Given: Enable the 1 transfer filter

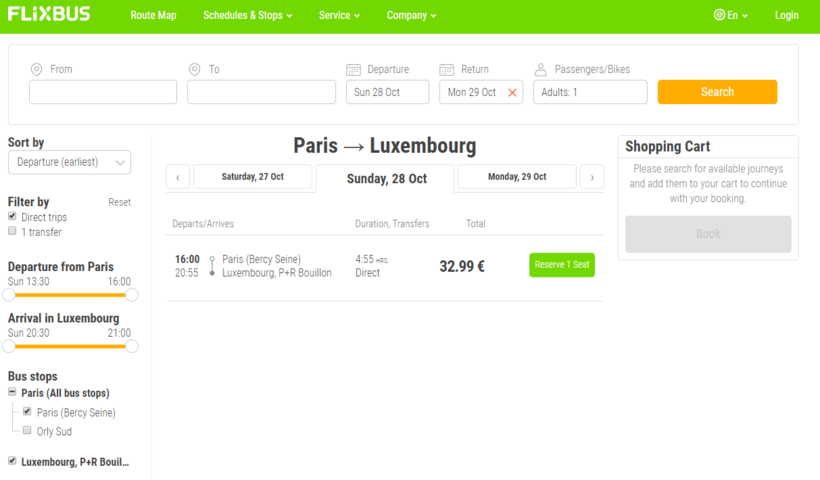Looking at the screenshot, I should coord(12,231).
